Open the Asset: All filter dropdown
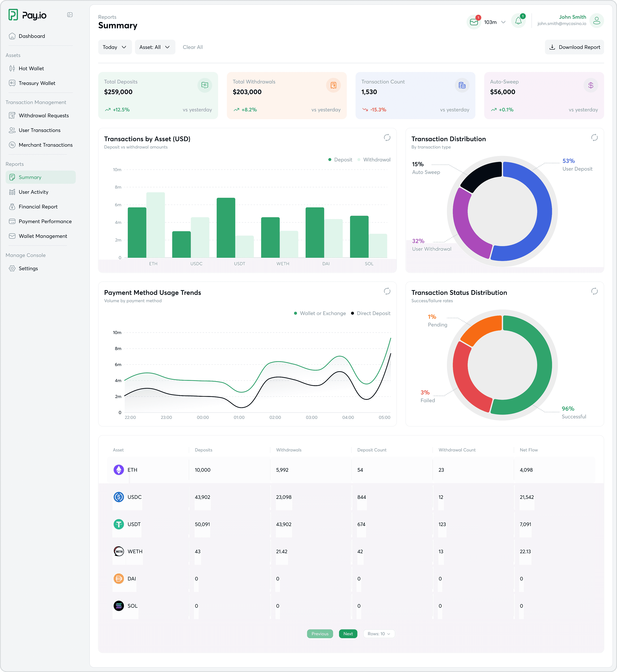This screenshot has height=672, width=617. pyautogui.click(x=155, y=47)
